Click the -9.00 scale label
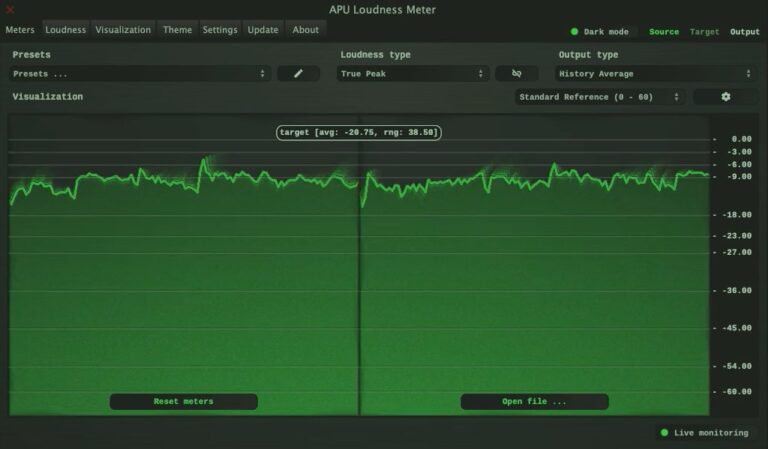768x449 pixels. tap(739, 177)
